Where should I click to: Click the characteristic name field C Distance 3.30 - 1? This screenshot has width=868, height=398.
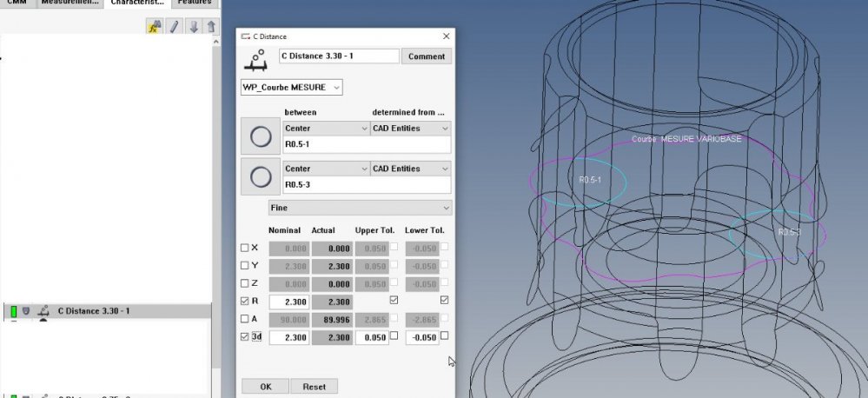click(x=339, y=56)
